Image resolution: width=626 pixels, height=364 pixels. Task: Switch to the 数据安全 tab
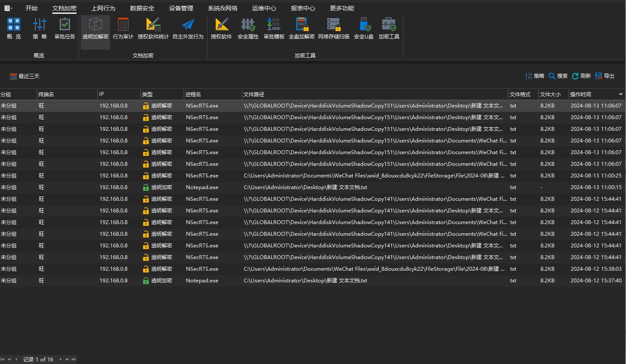[x=142, y=8]
